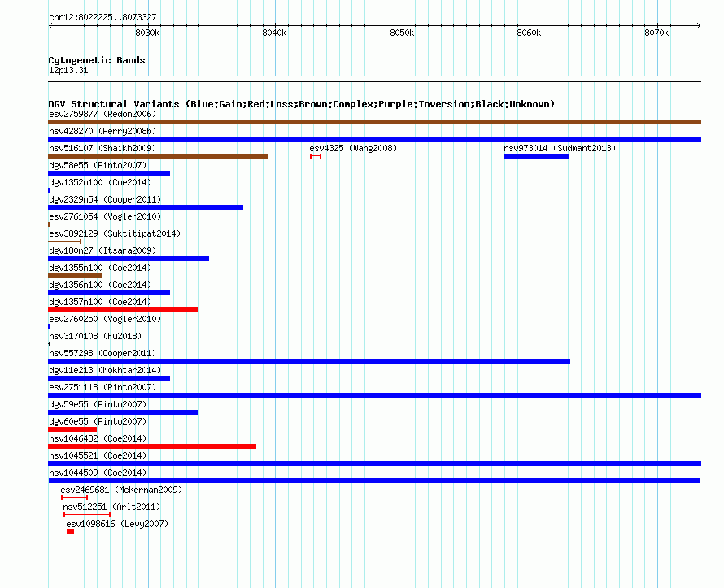The image size is (724, 588).
Task: Click the chr12:8022225..8073327 coordinate label
Action: 102,17
